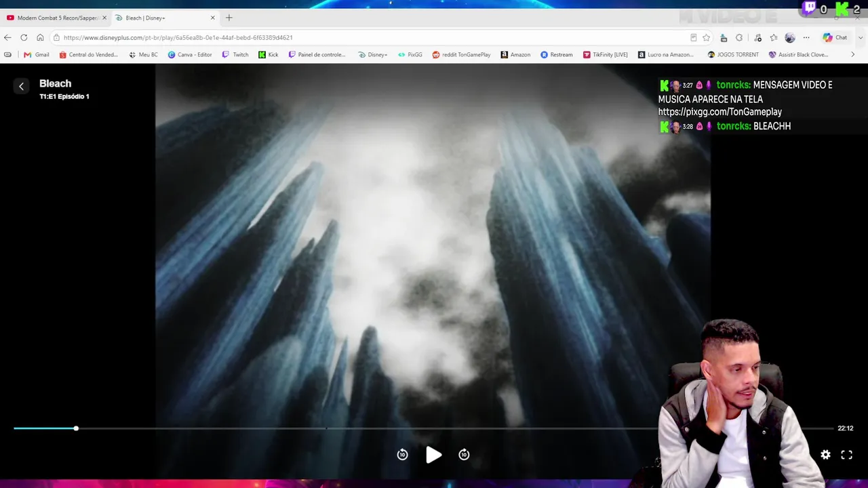The width and height of the screenshot is (868, 488).
Task: Click the Kick viewer count icon
Action: [842, 9]
